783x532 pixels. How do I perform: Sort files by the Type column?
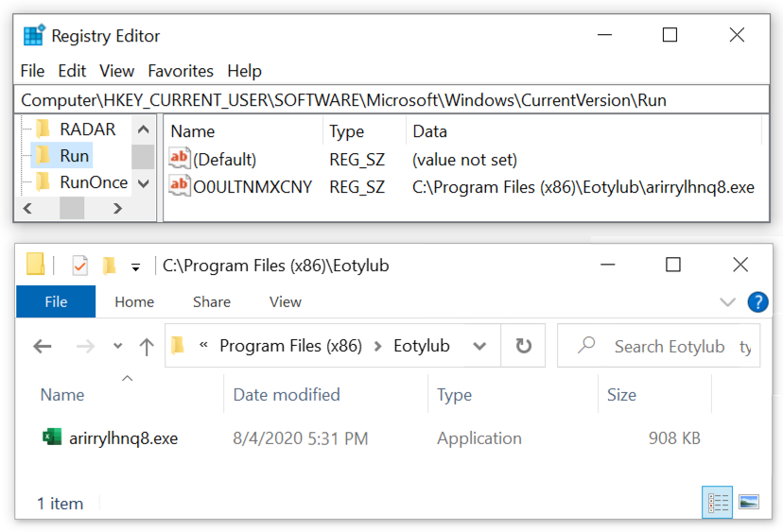(x=455, y=395)
